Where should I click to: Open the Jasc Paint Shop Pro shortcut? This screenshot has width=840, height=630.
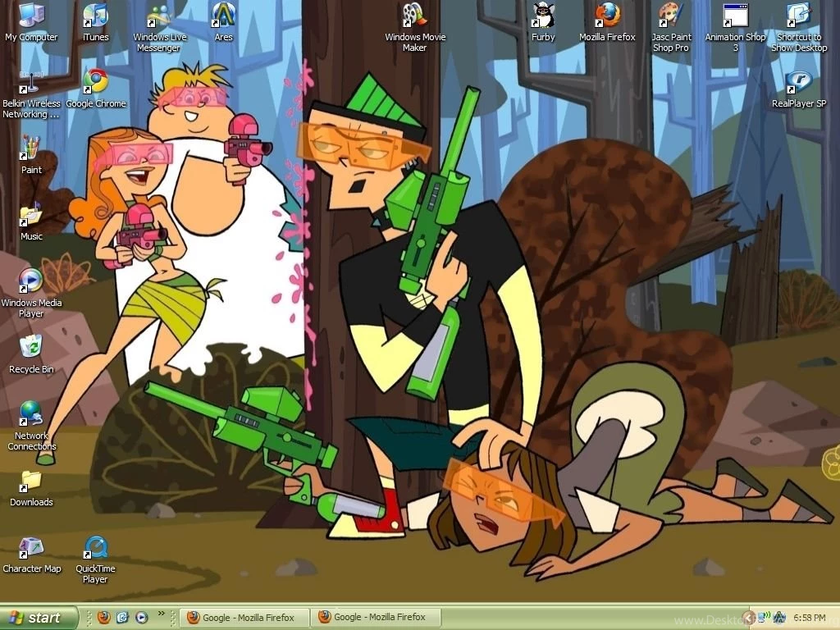(x=671, y=28)
